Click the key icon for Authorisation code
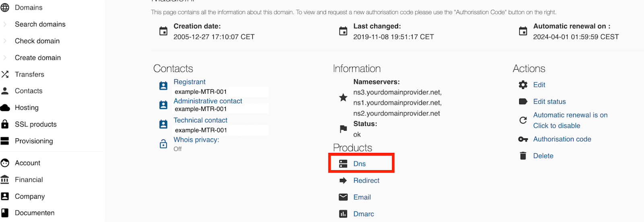The image size is (644, 222). [x=523, y=139]
